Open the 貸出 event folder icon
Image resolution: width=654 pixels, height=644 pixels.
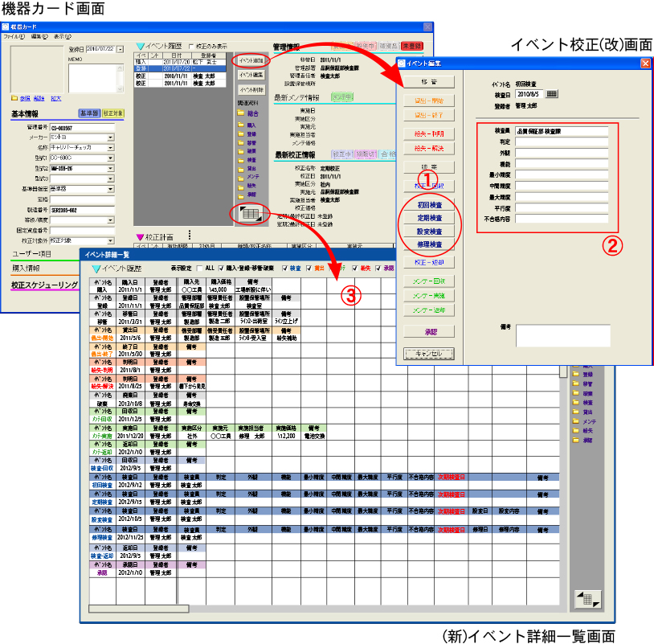click(x=243, y=168)
